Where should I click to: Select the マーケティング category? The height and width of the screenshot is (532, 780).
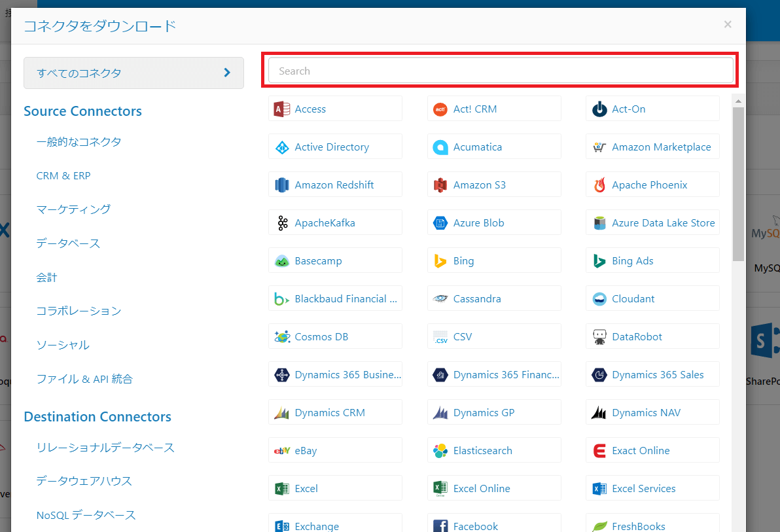[x=73, y=209]
